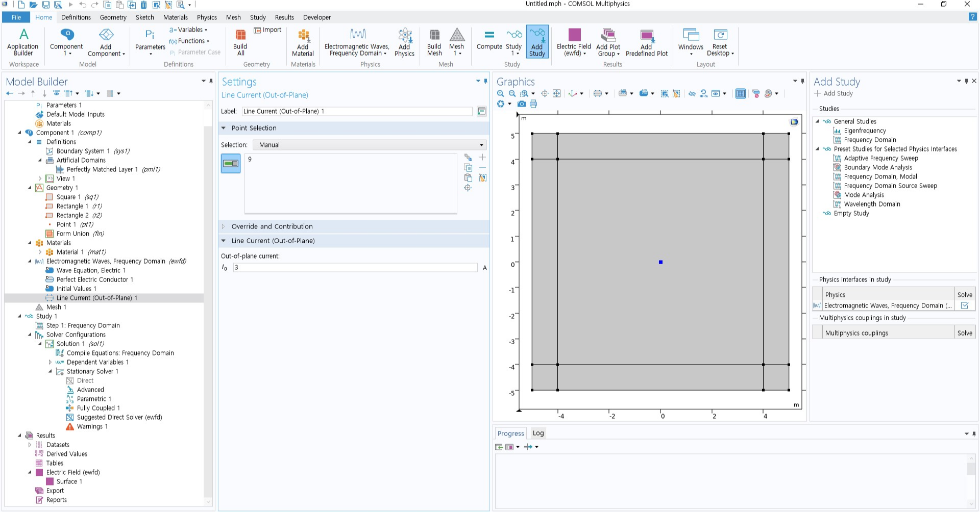The height and width of the screenshot is (512, 980).
Task: Click the Zoom Extents icon in Graphics
Action: click(x=557, y=93)
